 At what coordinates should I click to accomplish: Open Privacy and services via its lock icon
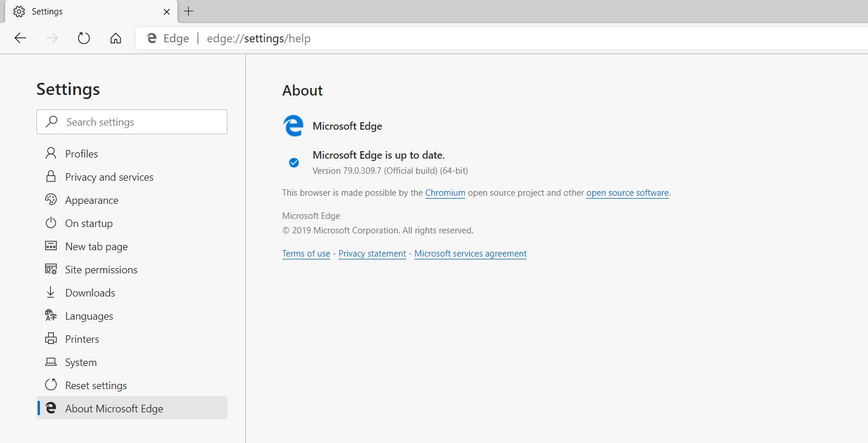(50, 177)
